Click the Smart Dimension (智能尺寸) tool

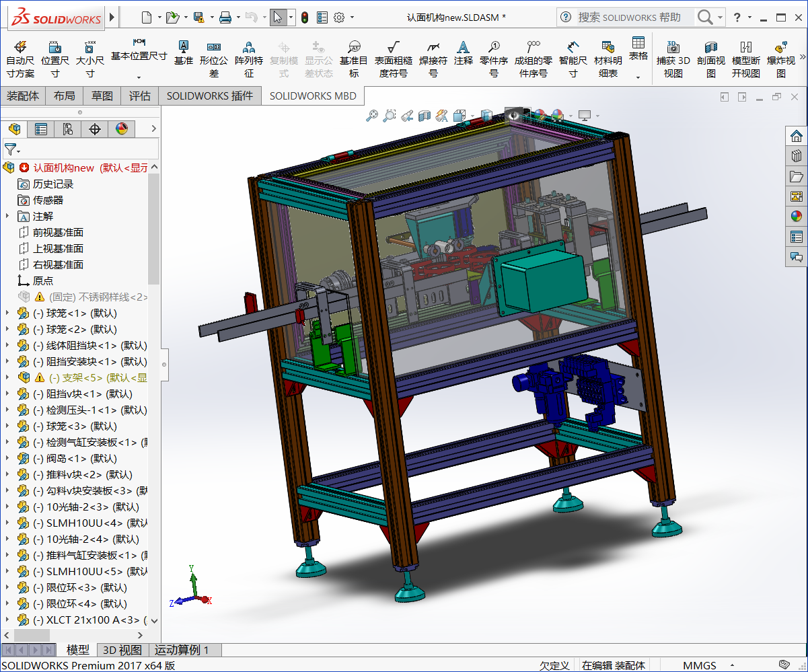[x=573, y=60]
